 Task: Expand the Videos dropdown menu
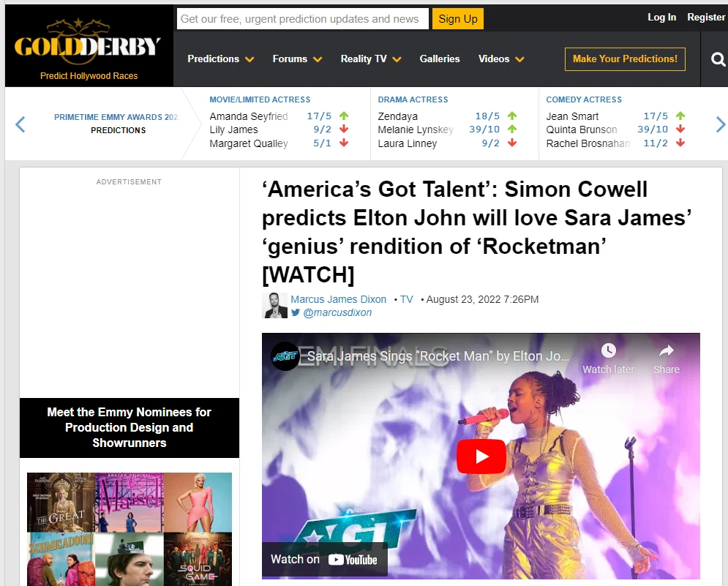(x=501, y=59)
